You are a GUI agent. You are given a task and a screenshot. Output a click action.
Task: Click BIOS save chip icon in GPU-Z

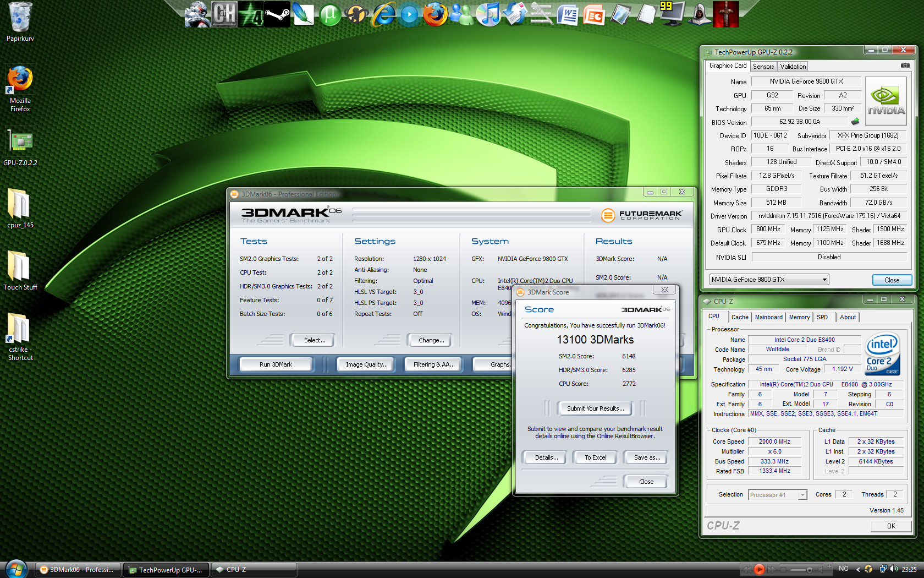(x=855, y=122)
